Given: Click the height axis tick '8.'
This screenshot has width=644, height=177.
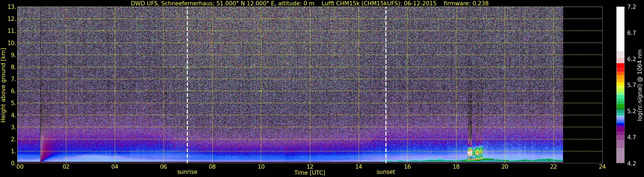Looking at the screenshot, I should point(13,67).
